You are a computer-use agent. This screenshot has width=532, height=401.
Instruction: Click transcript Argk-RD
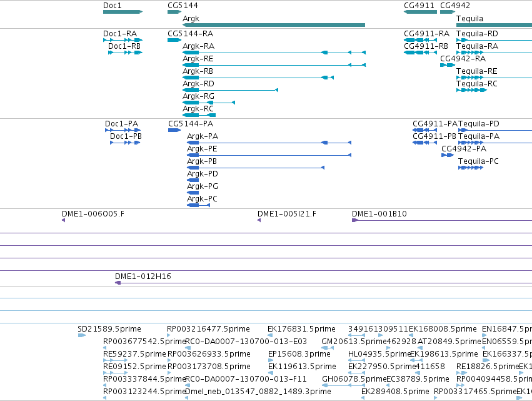click(198, 84)
